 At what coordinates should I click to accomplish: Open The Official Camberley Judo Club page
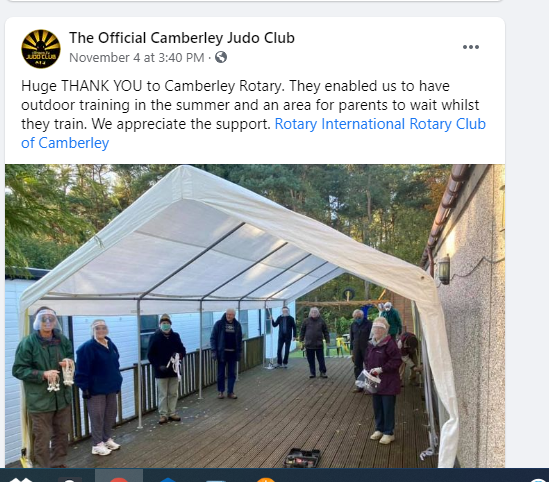tap(182, 38)
